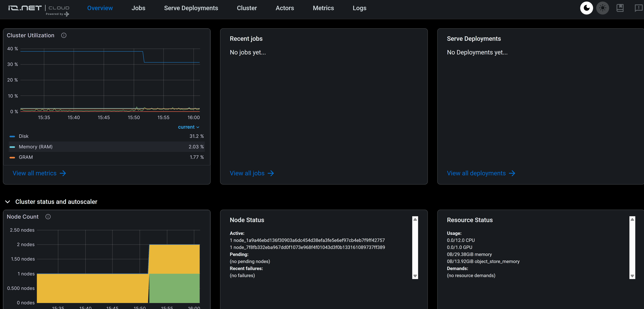
Task: Click arrow beside View all deployments
Action: point(512,173)
